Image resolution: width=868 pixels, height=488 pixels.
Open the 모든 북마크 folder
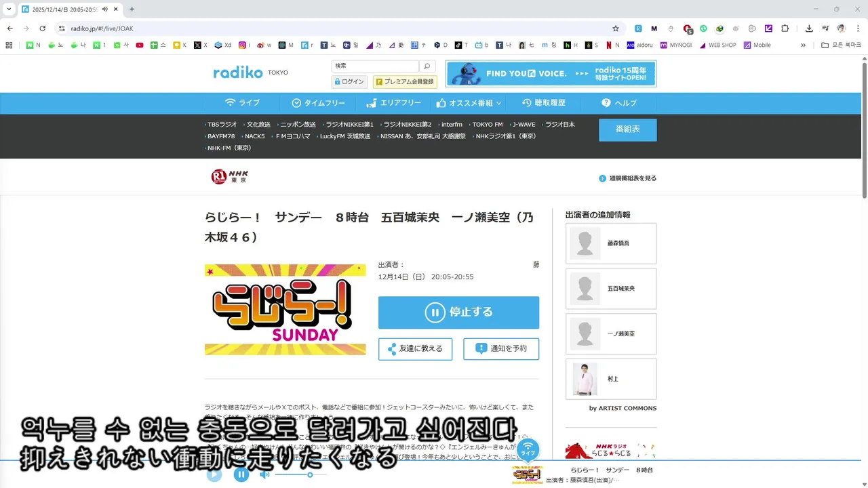(x=841, y=45)
